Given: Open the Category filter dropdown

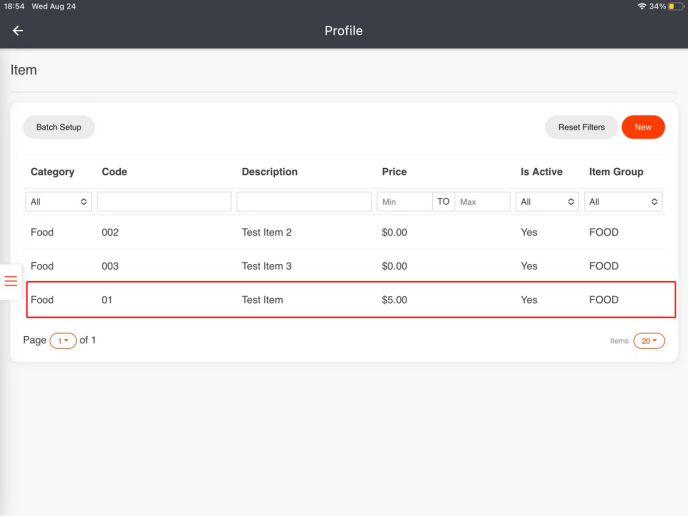Looking at the screenshot, I should click(x=59, y=202).
